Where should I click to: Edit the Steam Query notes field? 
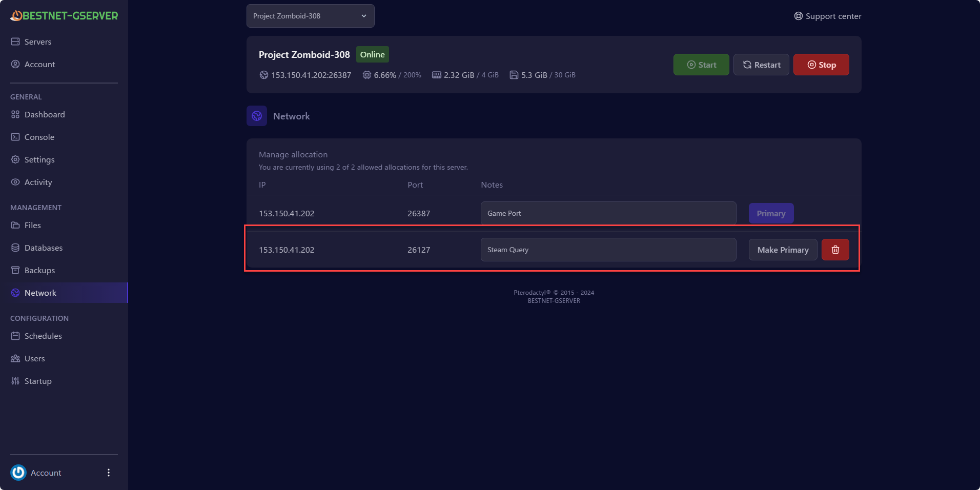point(608,250)
